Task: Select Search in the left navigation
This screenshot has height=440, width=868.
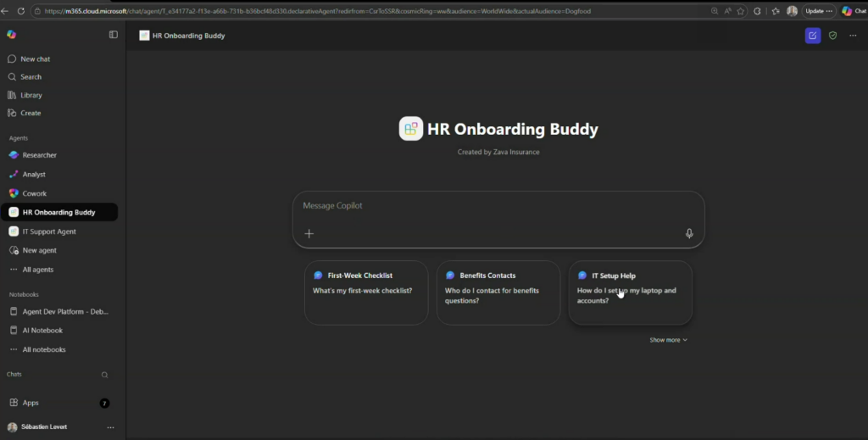Action: [x=31, y=77]
